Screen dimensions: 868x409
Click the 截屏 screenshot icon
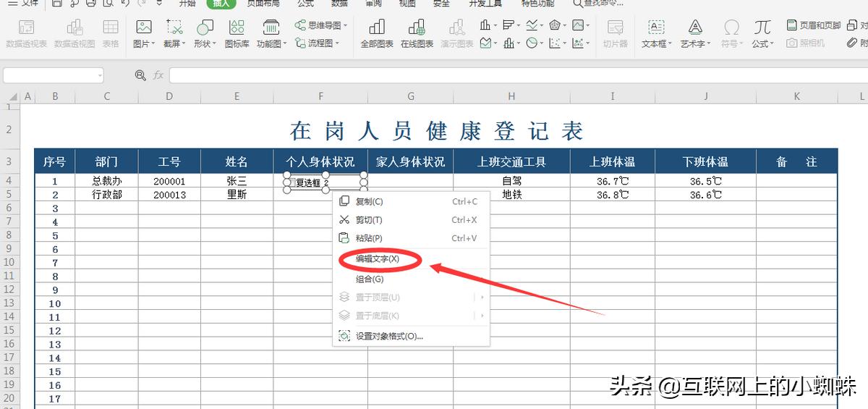point(174,28)
